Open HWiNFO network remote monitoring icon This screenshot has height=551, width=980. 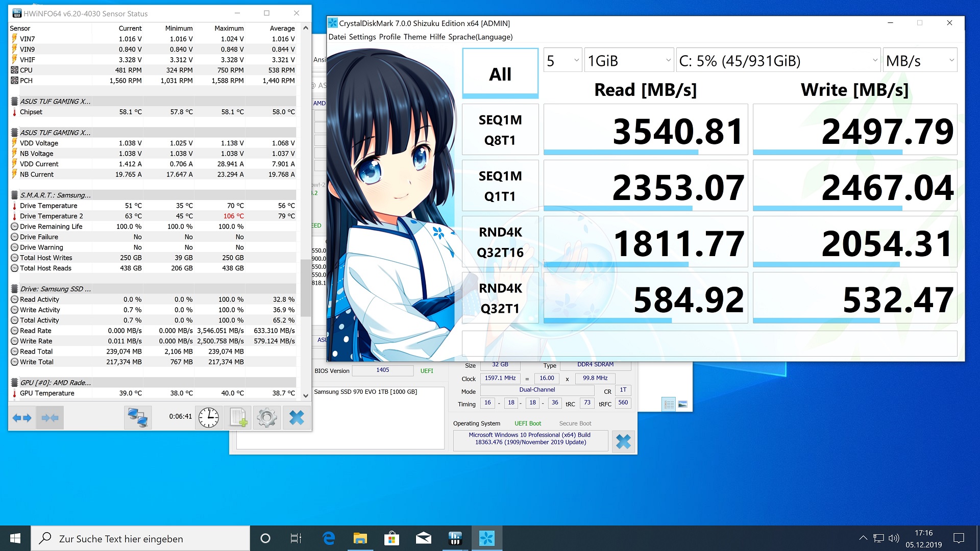coord(138,418)
